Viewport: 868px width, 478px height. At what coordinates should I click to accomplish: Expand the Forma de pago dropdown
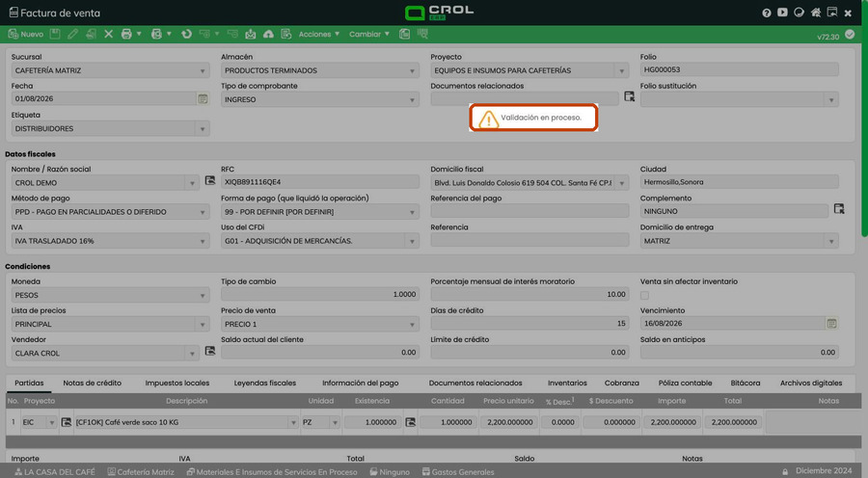[412, 212]
